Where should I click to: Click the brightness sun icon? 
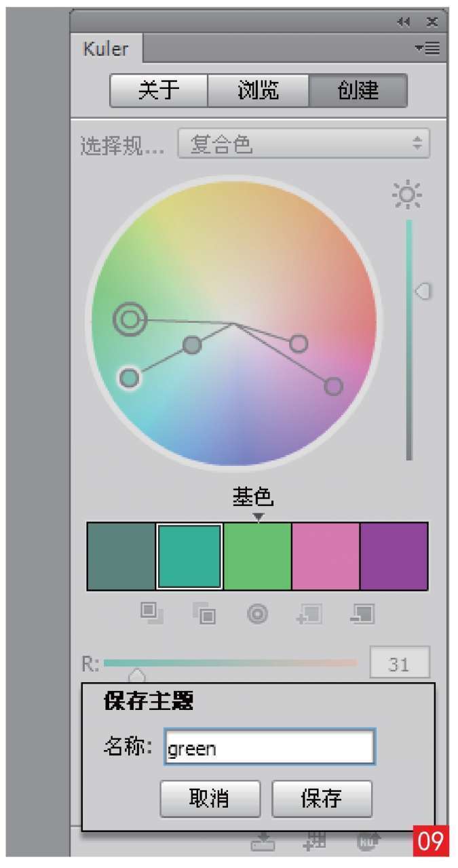406,195
